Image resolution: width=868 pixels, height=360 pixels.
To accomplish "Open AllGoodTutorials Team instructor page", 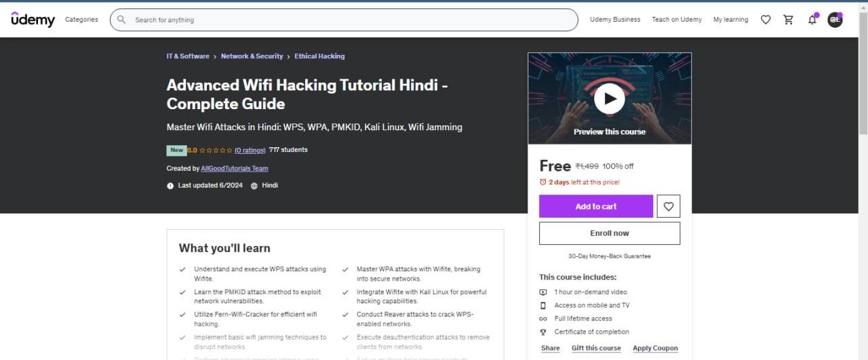I will [x=235, y=168].
